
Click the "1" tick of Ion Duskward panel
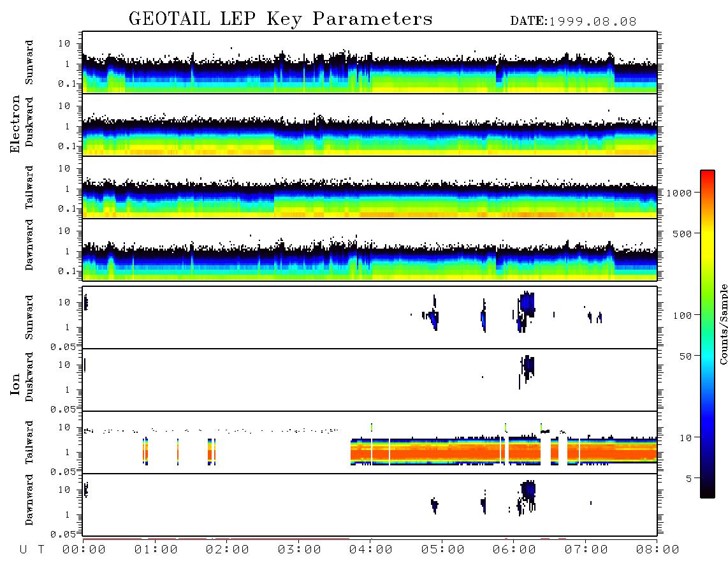[68, 390]
